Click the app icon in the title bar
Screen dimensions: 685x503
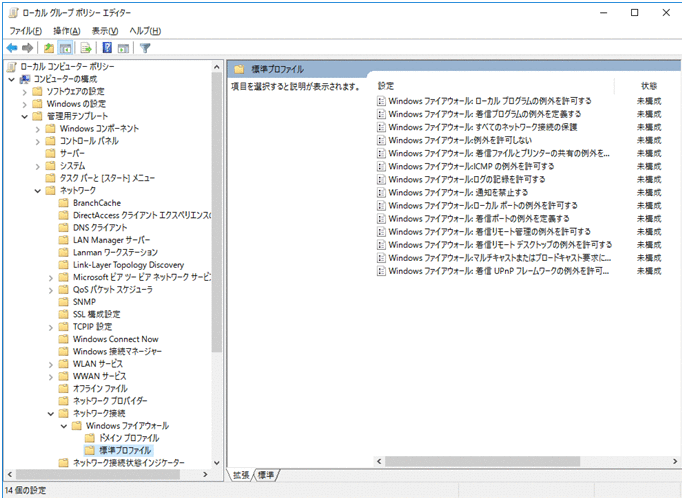(x=14, y=13)
